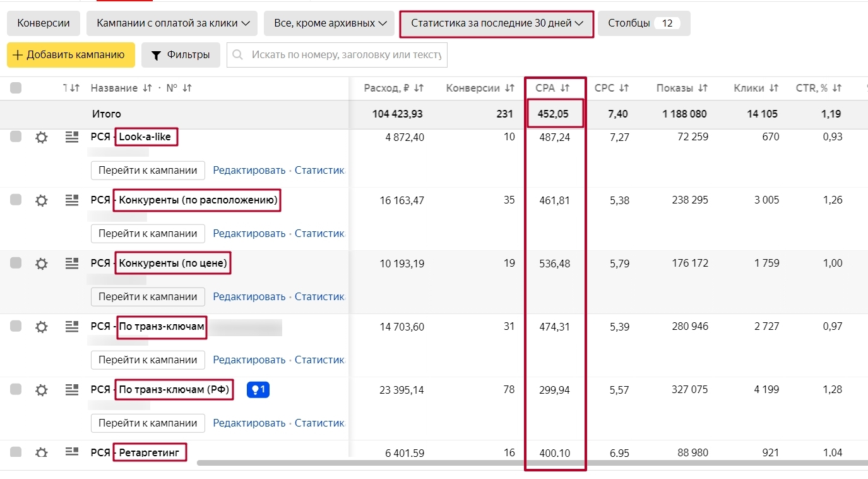Click the spend value 16 163,47
Screen dimensions: 868x479
tap(402, 200)
